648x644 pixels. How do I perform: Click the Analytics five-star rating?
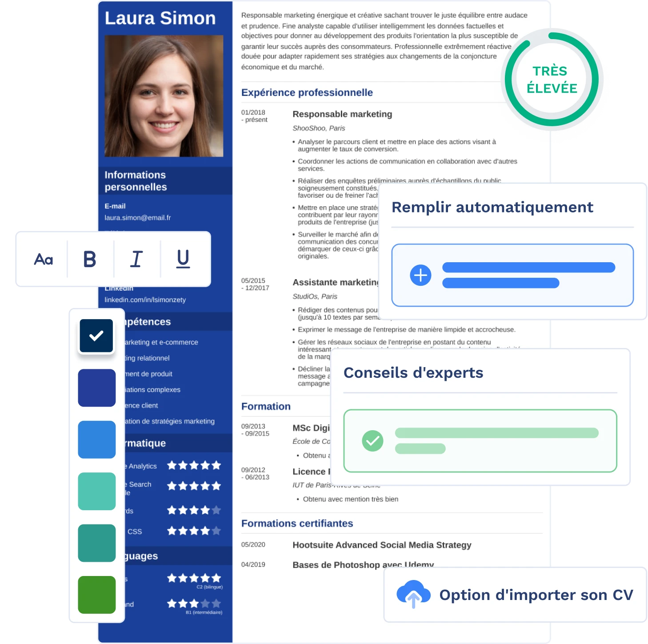point(194,466)
